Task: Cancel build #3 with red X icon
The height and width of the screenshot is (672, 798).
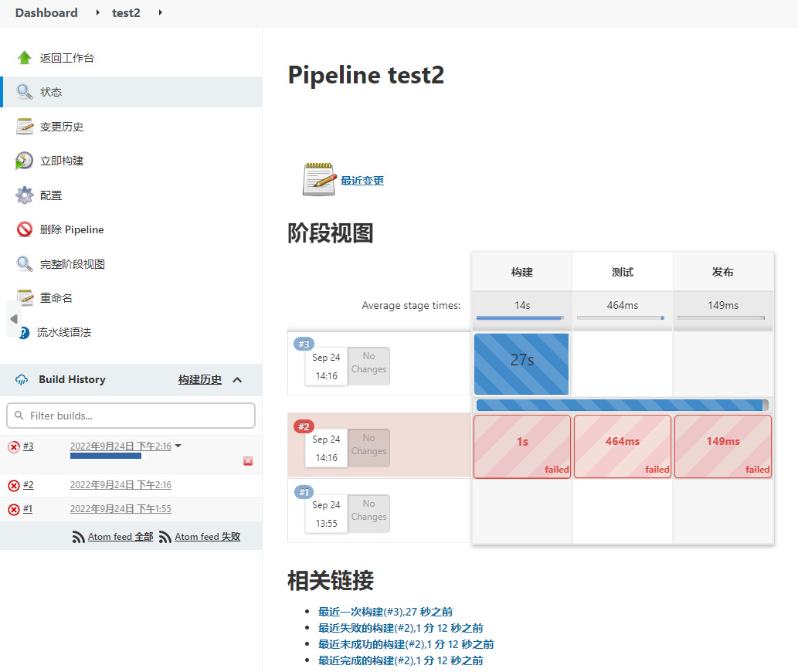Action: point(248,461)
